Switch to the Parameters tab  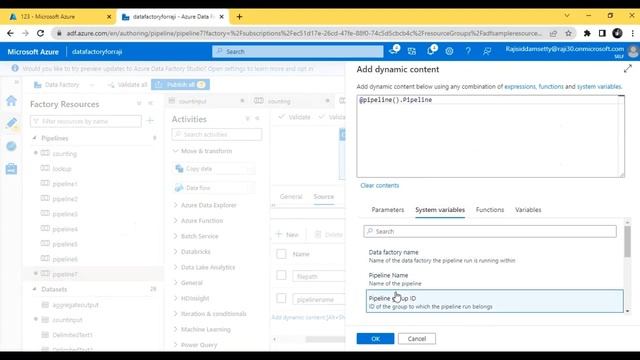[x=387, y=209]
